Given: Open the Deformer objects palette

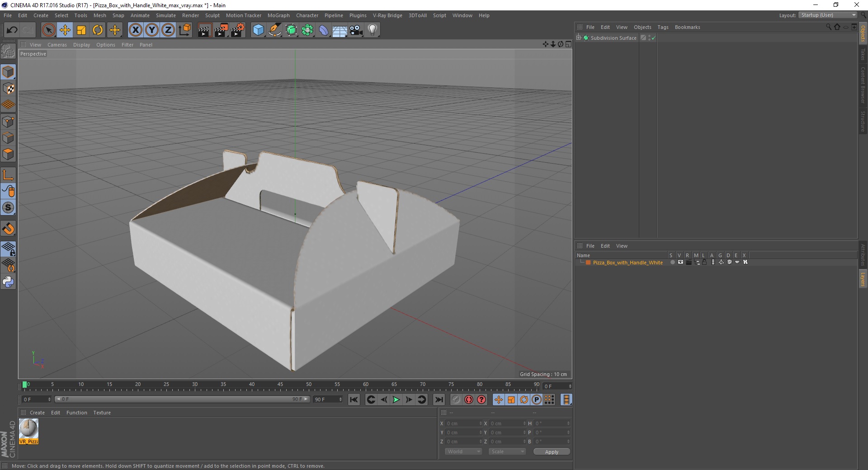Looking at the screenshot, I should 324,30.
